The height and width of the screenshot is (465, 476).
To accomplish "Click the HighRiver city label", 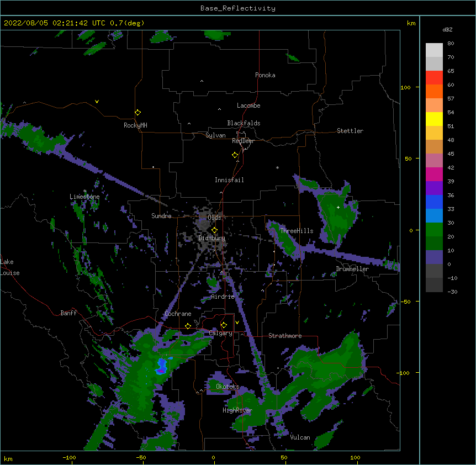I will [237, 410].
